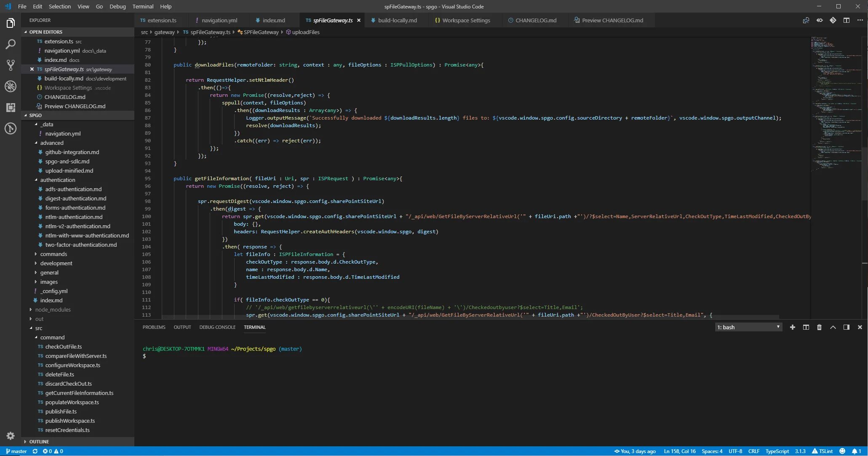Image resolution: width=868 pixels, height=456 pixels.
Task: Open the GitLens history icon in activity bar
Action: [11, 128]
